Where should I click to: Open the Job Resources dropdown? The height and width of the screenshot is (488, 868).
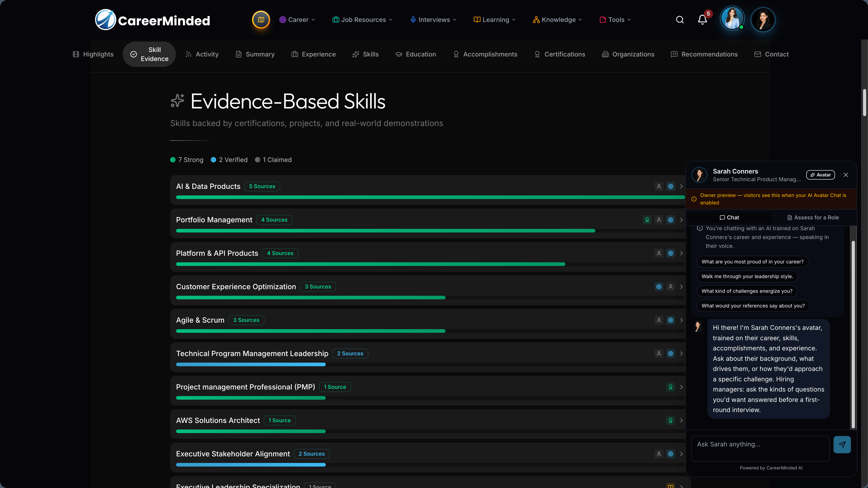coord(363,20)
